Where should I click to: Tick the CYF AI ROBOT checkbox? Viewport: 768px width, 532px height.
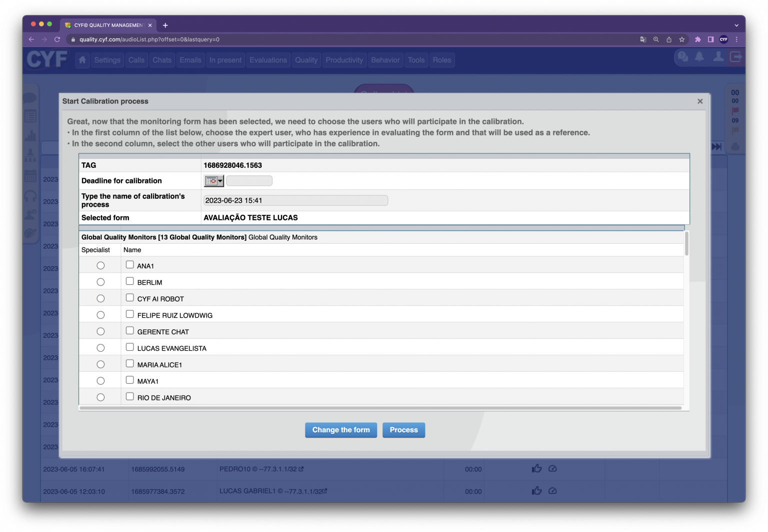pyautogui.click(x=130, y=298)
